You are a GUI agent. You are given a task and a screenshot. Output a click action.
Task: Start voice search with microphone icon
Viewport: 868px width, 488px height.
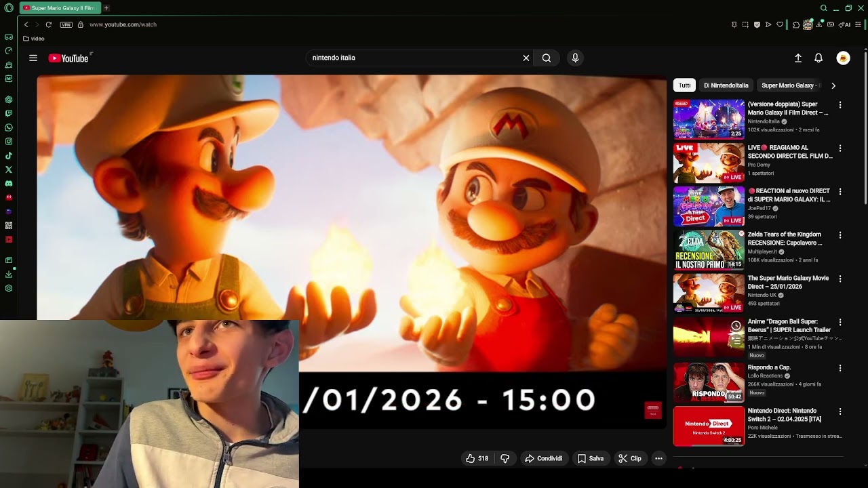[575, 58]
